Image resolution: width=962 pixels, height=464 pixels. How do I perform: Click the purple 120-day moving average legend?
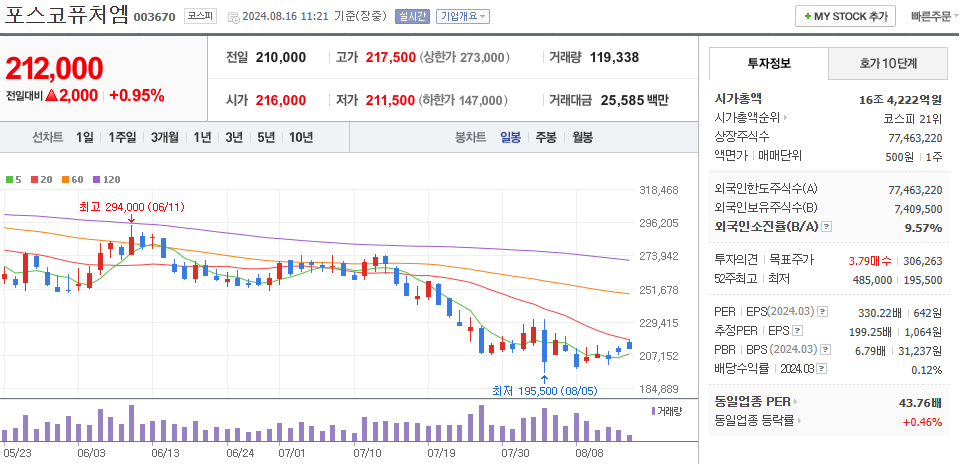coord(106,180)
